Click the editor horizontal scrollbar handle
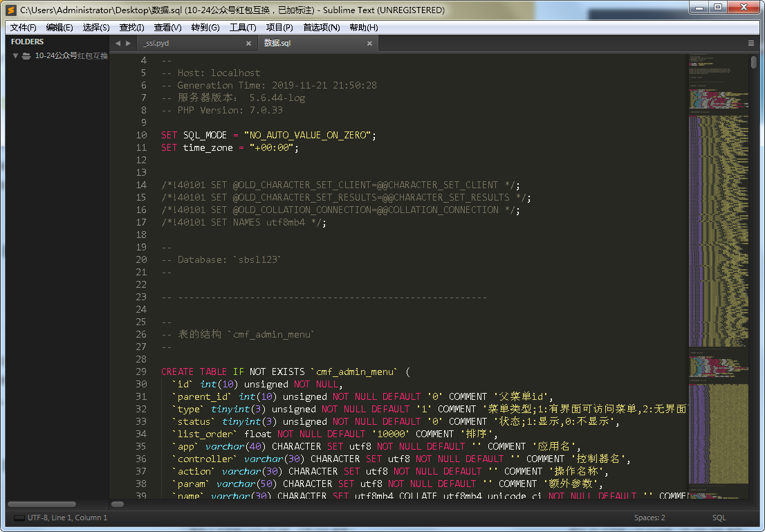 pyautogui.click(x=118, y=504)
